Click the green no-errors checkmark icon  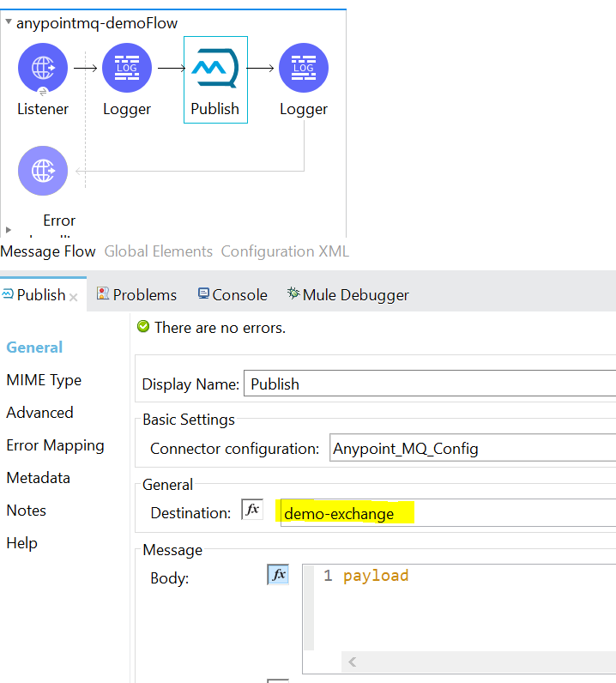(143, 327)
